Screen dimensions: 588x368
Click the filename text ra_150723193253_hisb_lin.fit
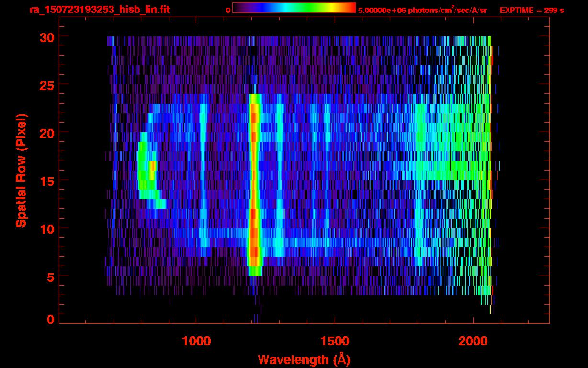99,10
